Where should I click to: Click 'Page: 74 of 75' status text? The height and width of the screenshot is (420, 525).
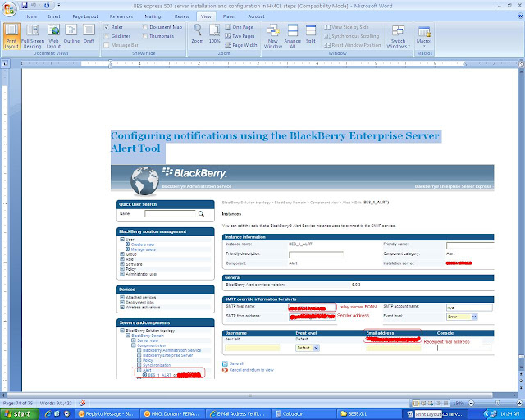(18, 404)
